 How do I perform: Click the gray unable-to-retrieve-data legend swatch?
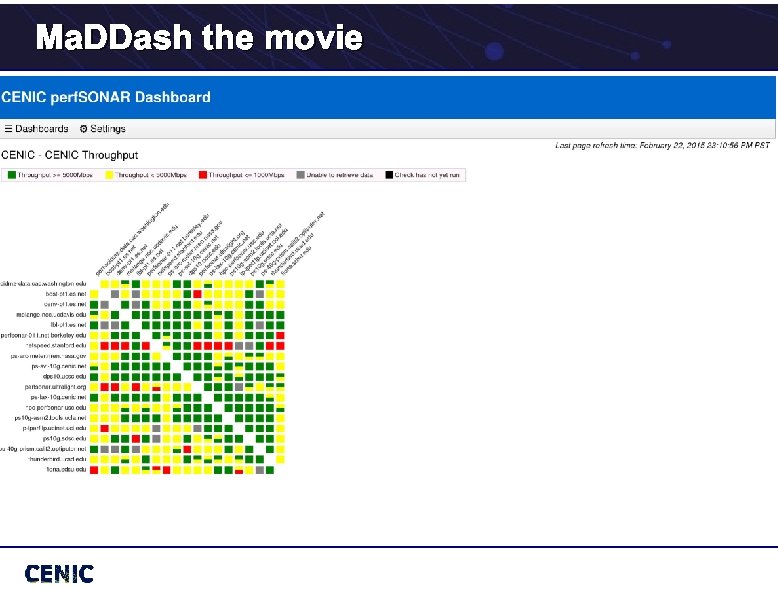[x=300, y=175]
